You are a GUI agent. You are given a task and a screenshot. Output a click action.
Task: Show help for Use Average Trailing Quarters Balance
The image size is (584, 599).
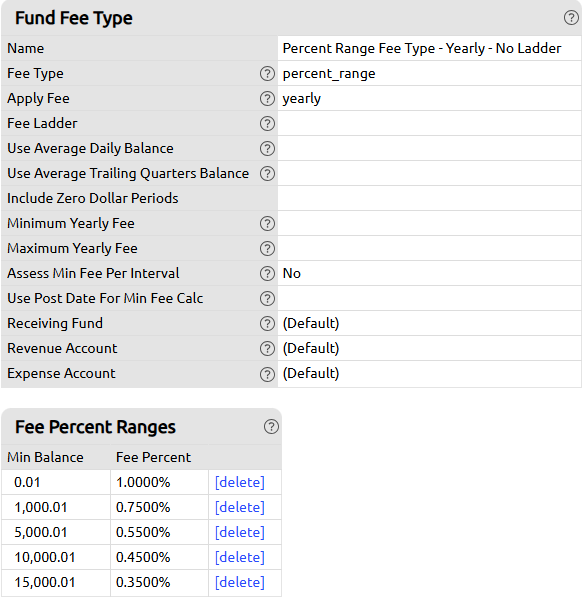[267, 173]
